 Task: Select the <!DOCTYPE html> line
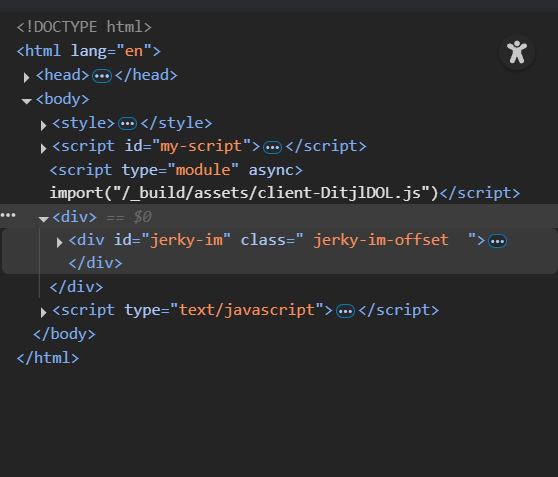coord(84,27)
